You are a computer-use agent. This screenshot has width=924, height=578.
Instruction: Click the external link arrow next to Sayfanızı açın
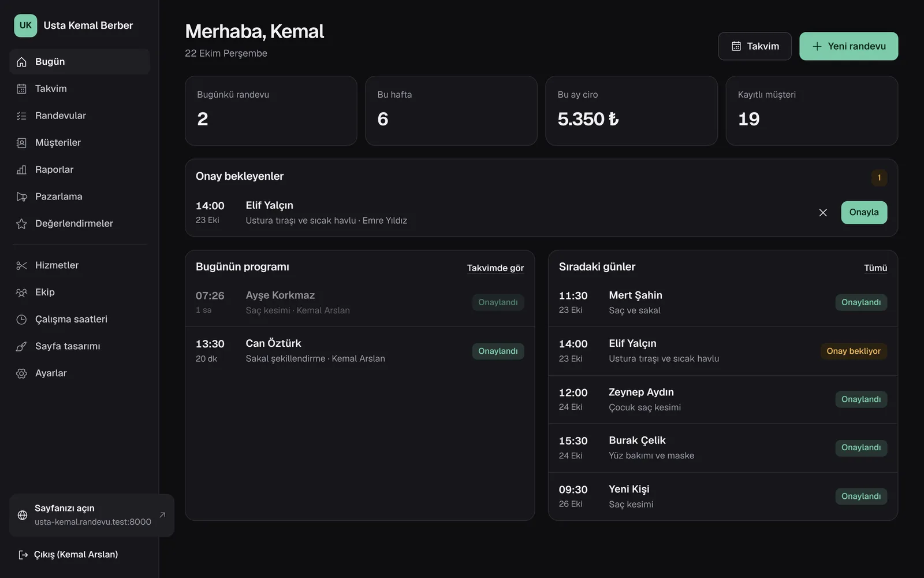tap(162, 514)
